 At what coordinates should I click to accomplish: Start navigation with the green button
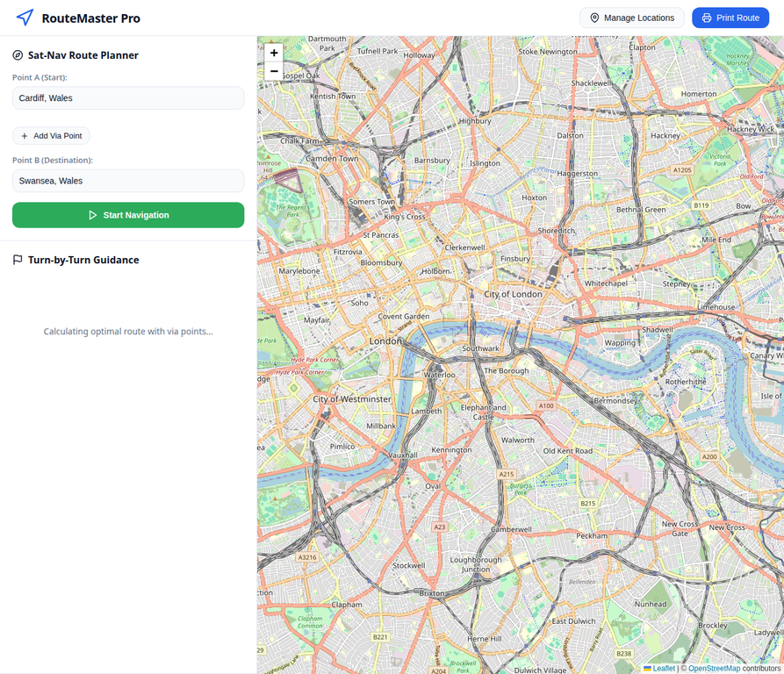pos(128,215)
